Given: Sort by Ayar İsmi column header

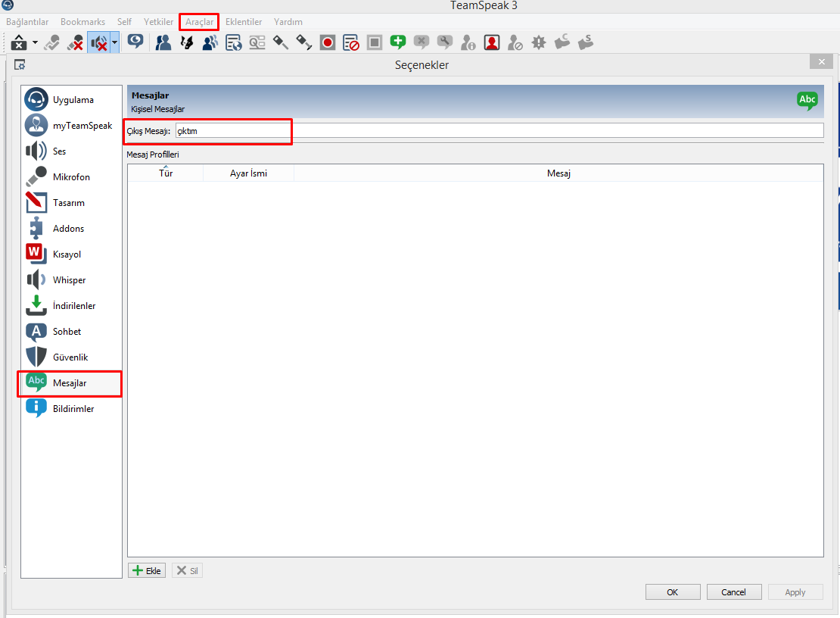Looking at the screenshot, I should [248, 173].
